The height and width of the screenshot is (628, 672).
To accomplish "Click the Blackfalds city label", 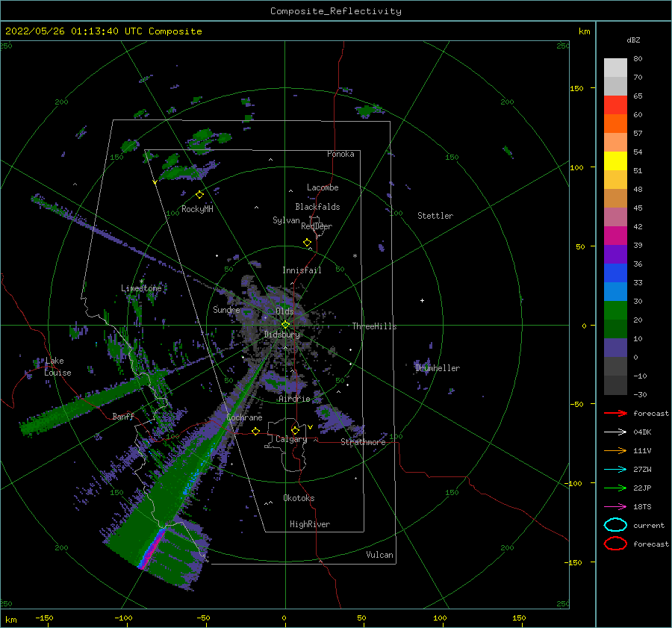I will (x=317, y=207).
